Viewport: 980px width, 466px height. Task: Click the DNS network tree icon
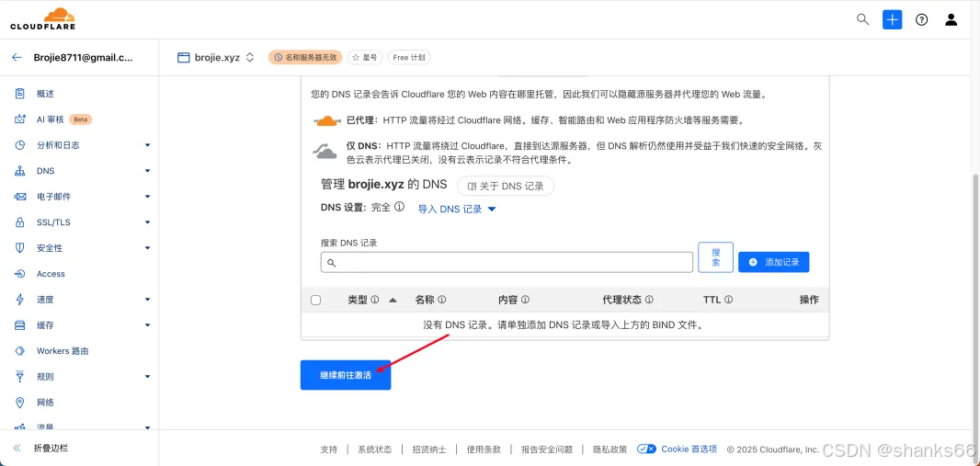[20, 171]
